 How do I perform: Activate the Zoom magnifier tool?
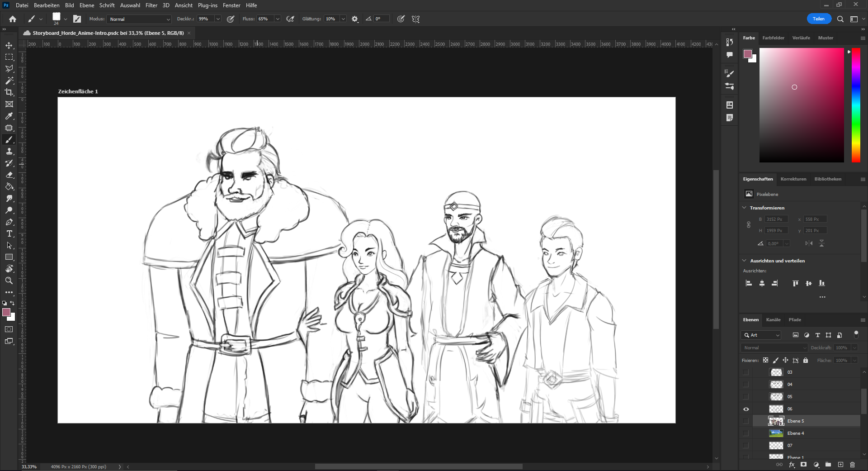9,281
